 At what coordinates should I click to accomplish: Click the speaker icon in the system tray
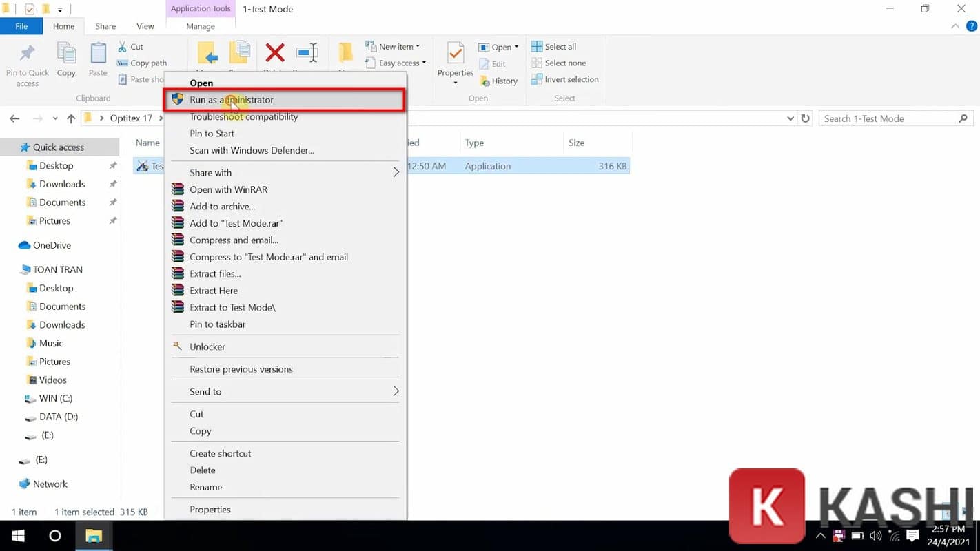[875, 536]
